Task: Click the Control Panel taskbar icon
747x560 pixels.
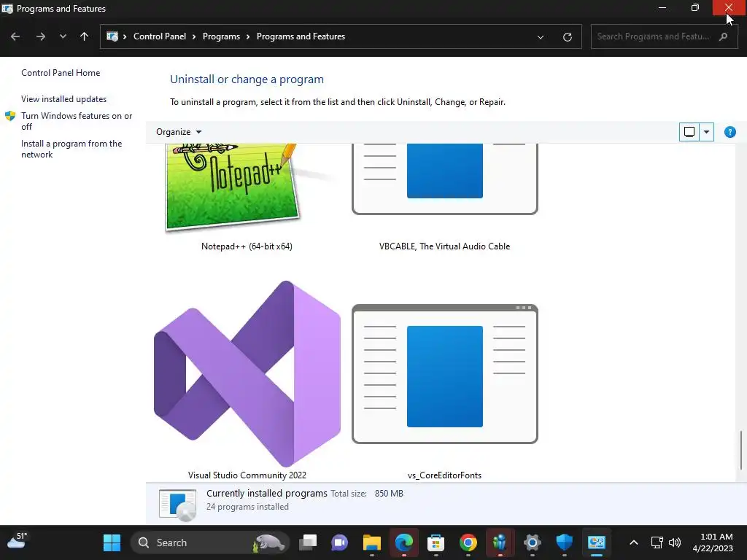Action: [x=596, y=542]
